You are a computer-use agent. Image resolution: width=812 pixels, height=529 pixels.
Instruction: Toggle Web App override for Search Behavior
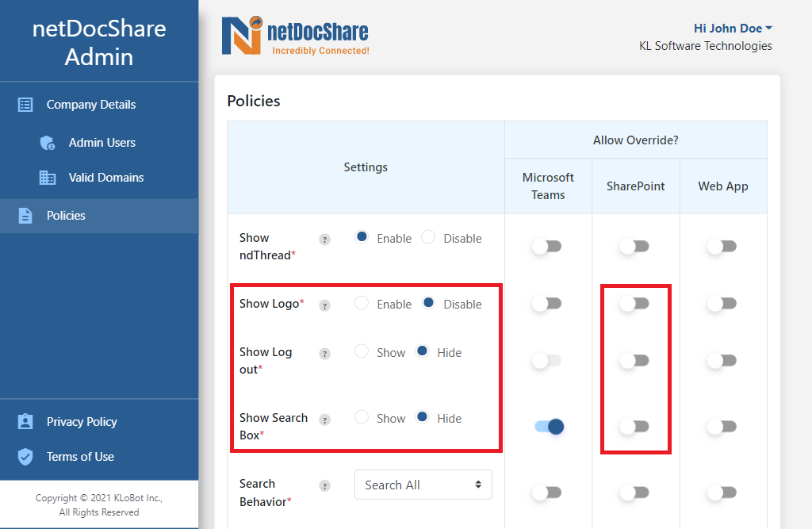point(722,493)
